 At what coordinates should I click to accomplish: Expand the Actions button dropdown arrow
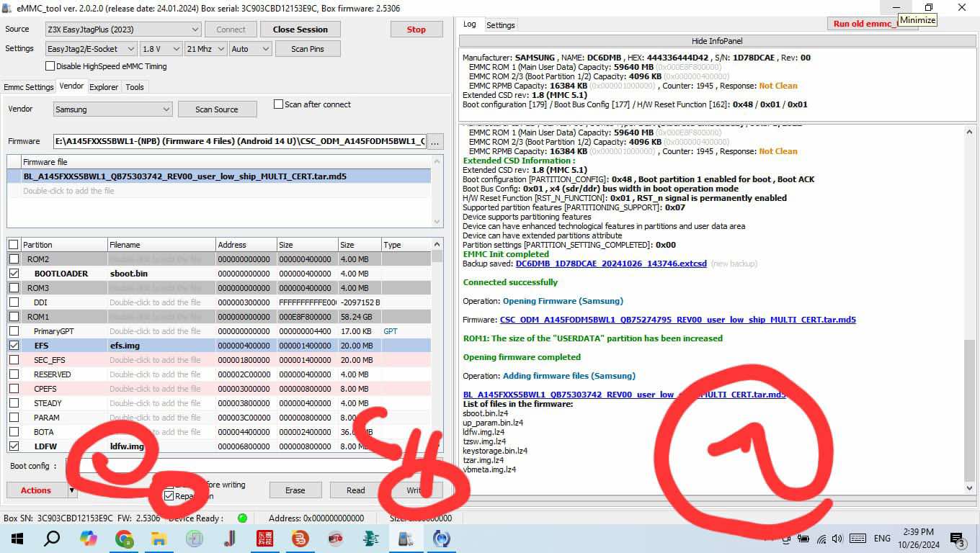pos(72,490)
